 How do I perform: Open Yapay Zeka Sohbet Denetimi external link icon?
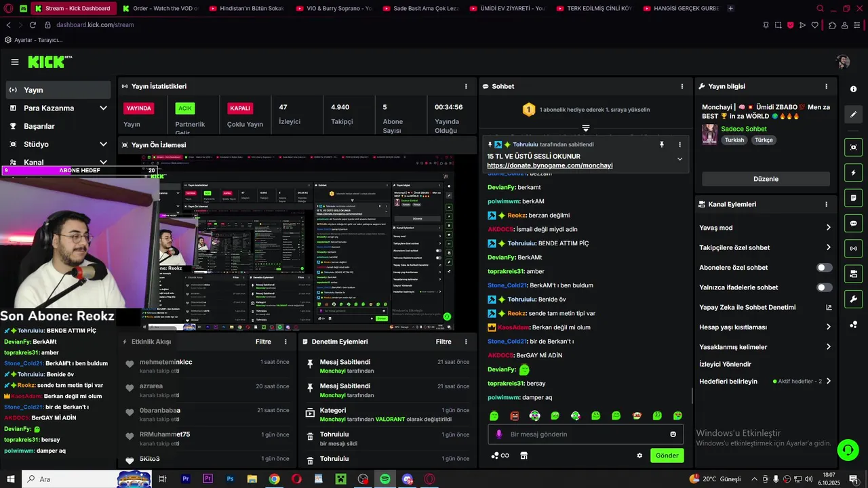829,307
